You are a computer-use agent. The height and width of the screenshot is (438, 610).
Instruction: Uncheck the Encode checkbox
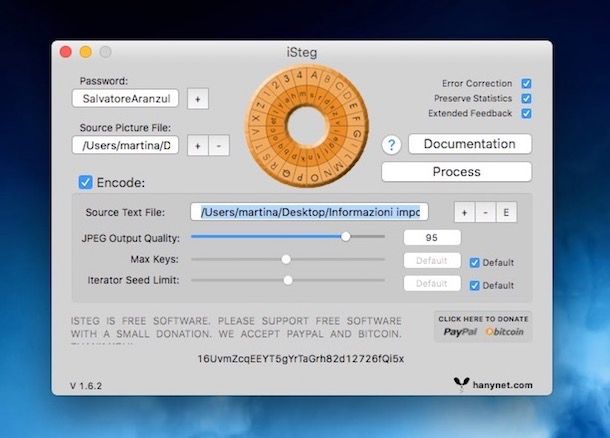pyautogui.click(x=86, y=182)
